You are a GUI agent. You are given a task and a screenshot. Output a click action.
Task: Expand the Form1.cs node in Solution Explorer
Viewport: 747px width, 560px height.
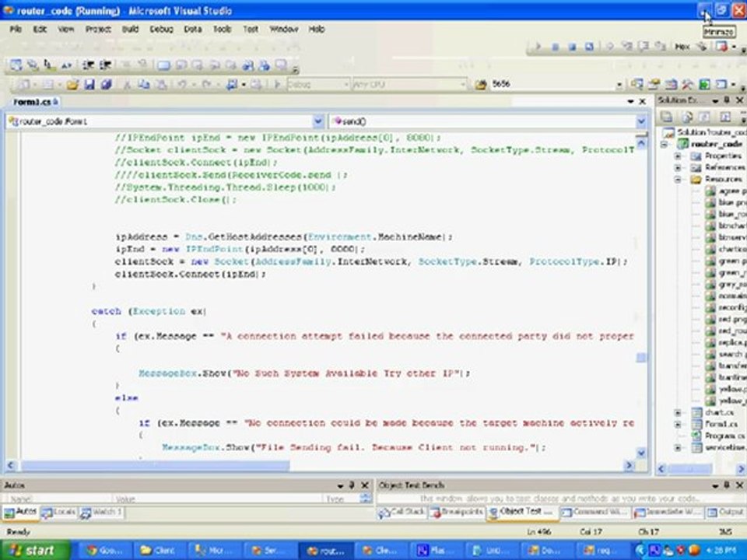click(678, 424)
